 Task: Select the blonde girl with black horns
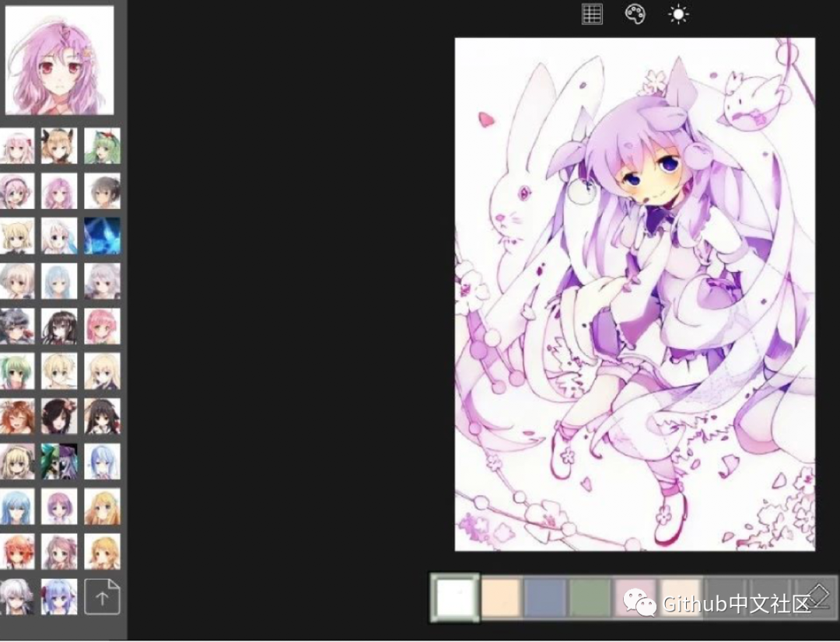point(59,145)
